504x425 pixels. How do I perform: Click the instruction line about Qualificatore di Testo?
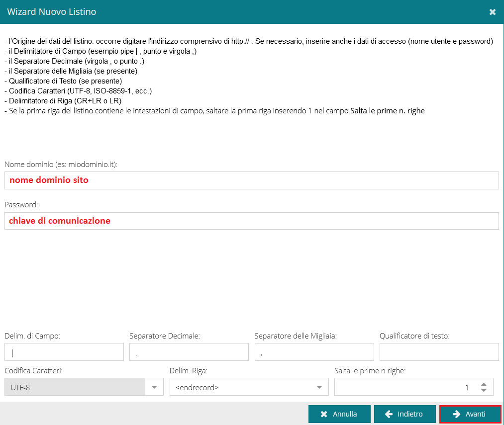point(63,81)
